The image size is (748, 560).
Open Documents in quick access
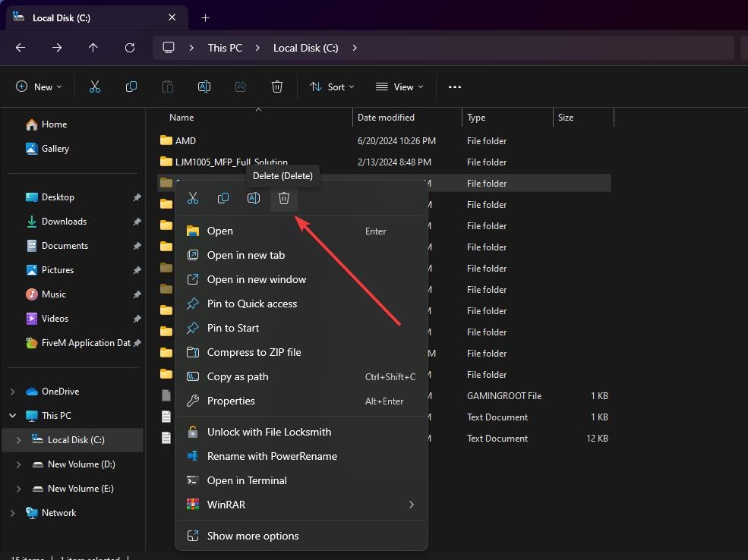(x=57, y=246)
